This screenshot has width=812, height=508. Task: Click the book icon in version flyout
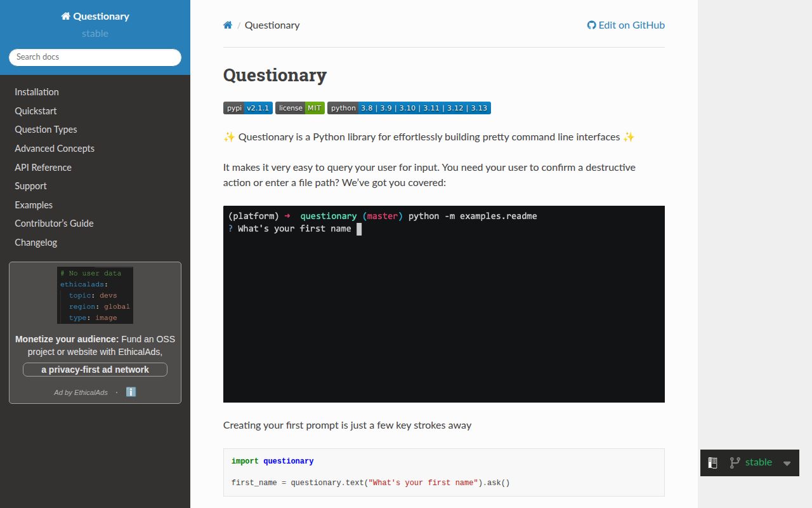pyautogui.click(x=712, y=463)
